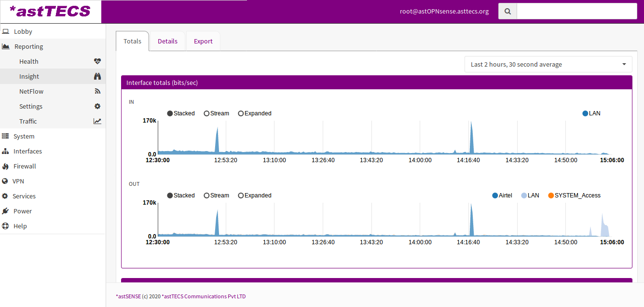Expand the System menu in sidebar

[24, 136]
